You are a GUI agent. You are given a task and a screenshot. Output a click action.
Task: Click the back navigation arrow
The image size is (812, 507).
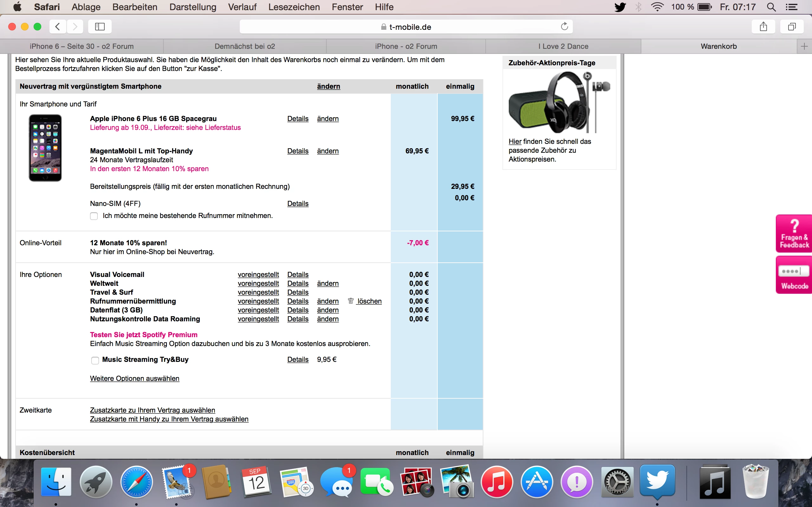(x=58, y=27)
